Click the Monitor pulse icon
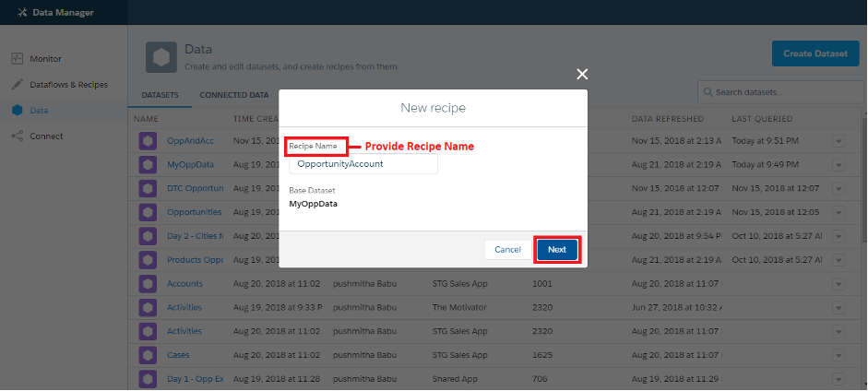The width and height of the screenshot is (868, 391). click(x=18, y=59)
